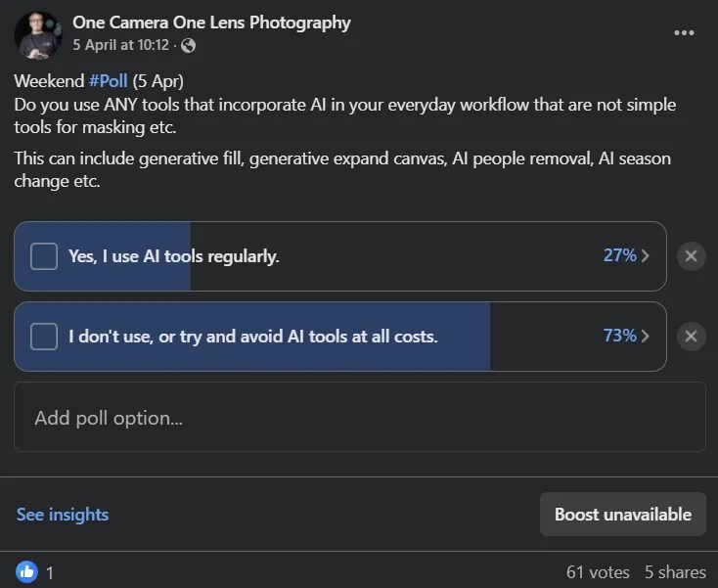View the 61 votes details
This screenshot has width=718, height=588.
597,571
